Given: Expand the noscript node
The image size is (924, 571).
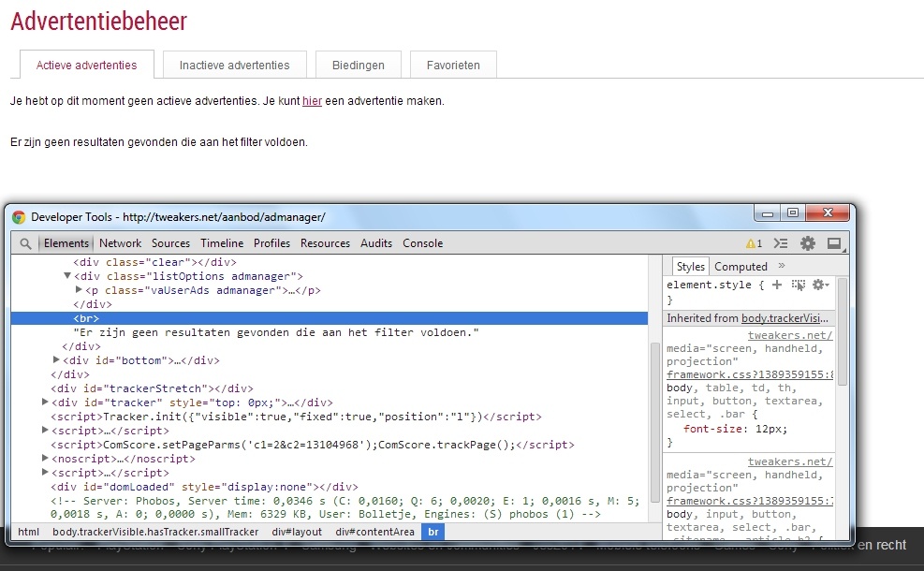Looking at the screenshot, I should [x=45, y=459].
